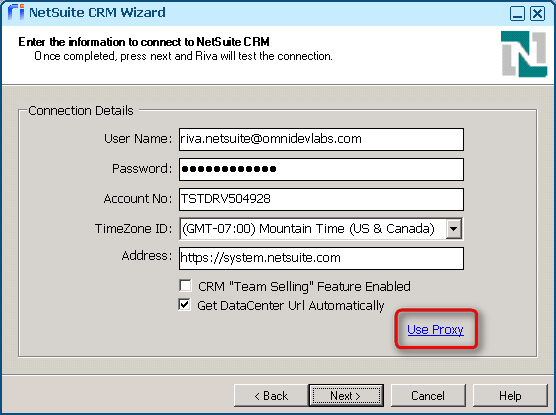Click the "NetSuite CRM Wizard" window title
This screenshot has width=556, height=415.
(97, 12)
